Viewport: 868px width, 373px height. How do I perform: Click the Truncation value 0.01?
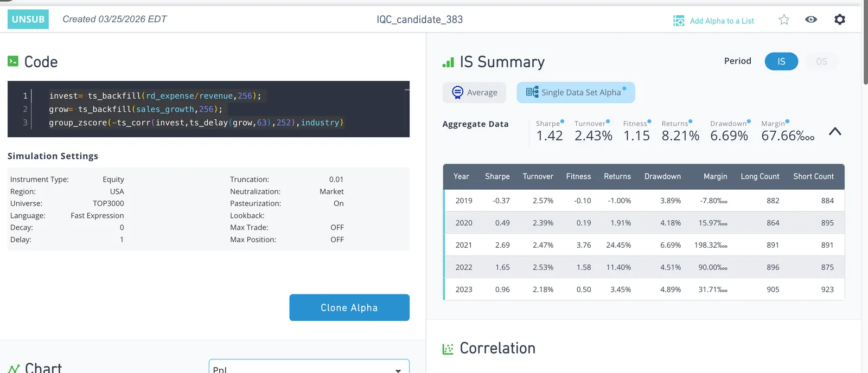point(336,179)
